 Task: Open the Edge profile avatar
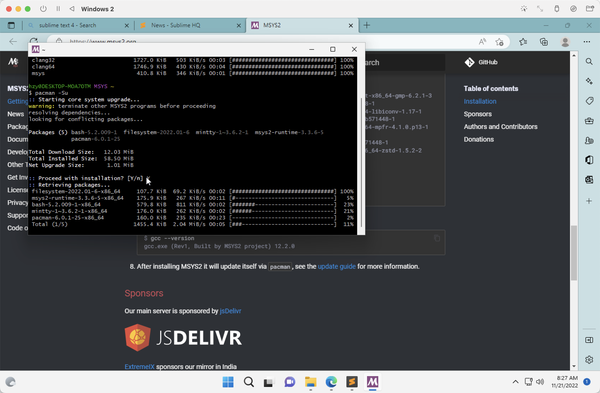click(565, 42)
